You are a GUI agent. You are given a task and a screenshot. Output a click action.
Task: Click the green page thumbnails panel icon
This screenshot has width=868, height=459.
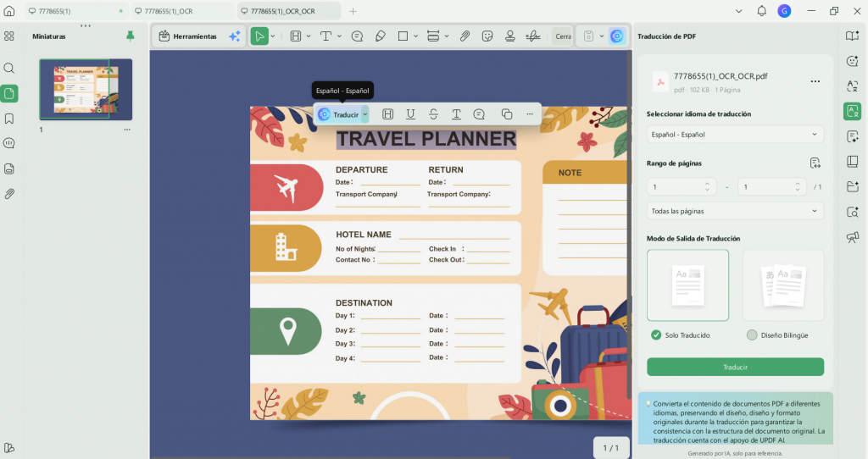8,93
